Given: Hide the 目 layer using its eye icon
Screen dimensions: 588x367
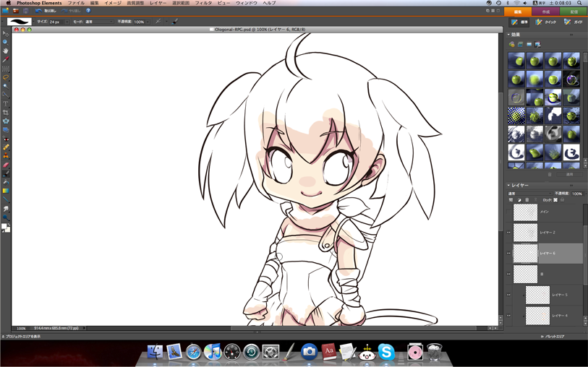Looking at the screenshot, I should pyautogui.click(x=509, y=274).
